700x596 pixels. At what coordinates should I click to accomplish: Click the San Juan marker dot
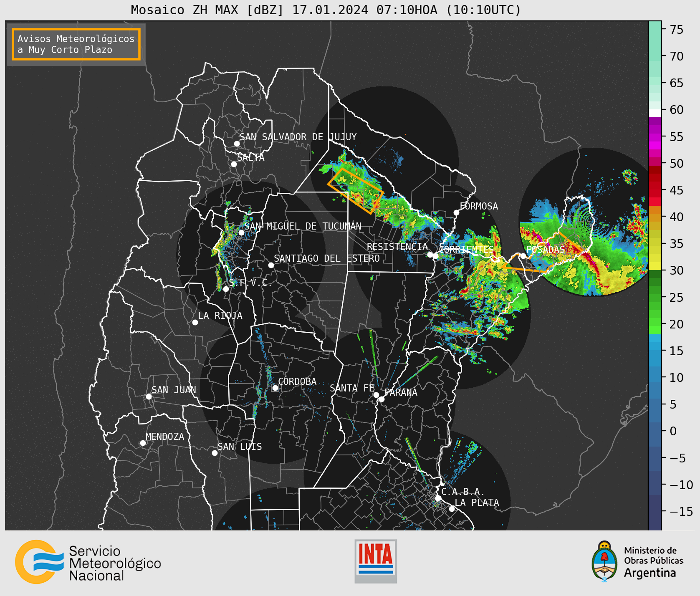(x=149, y=396)
